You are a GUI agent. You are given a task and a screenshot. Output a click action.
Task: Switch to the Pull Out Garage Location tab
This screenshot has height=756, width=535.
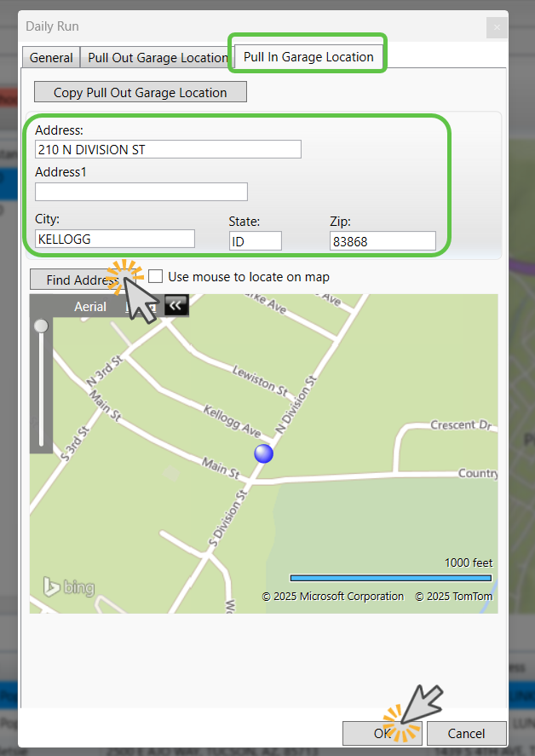(158, 58)
